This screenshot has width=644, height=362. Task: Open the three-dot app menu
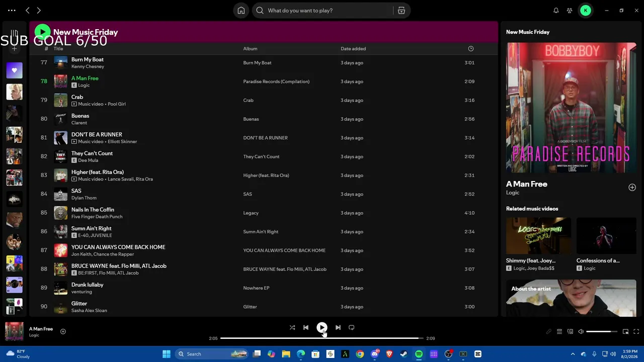tap(12, 10)
